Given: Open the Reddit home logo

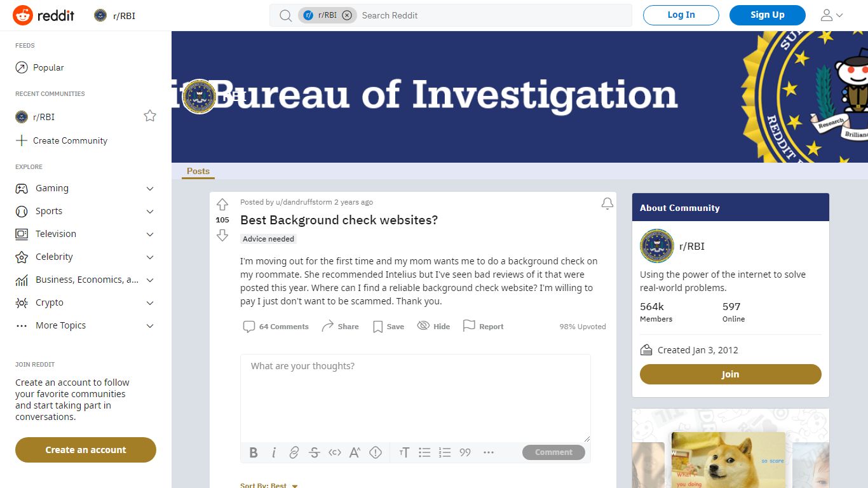Looking at the screenshot, I should click(44, 15).
